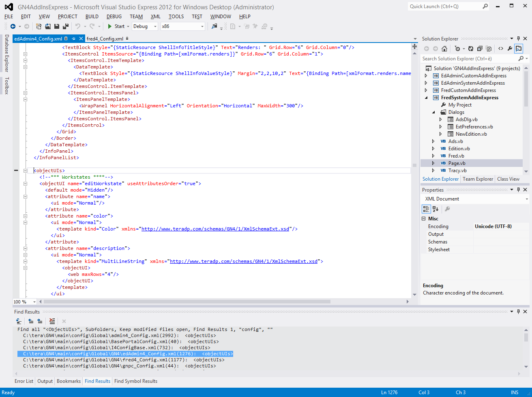Collapse All items in Solution Explorer
Screen dimensions: 532x397
click(x=480, y=49)
